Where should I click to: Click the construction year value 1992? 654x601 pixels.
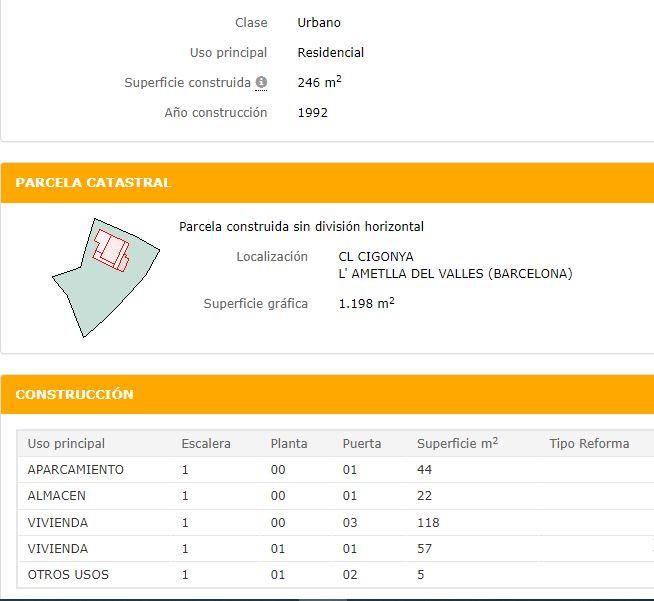pos(313,113)
